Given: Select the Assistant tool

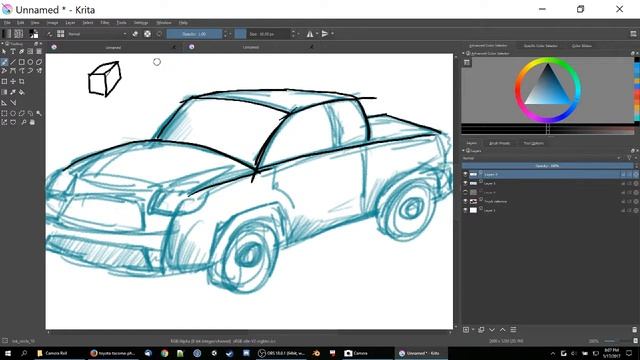Looking at the screenshot, I should [x=4, y=103].
